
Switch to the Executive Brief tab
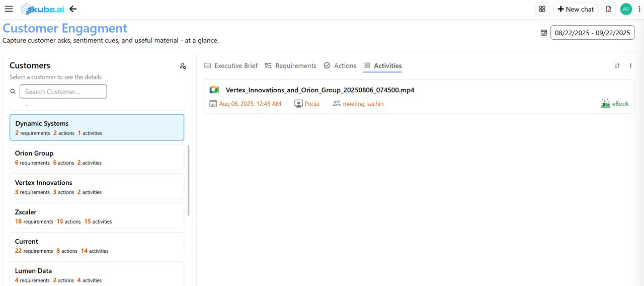click(x=230, y=65)
